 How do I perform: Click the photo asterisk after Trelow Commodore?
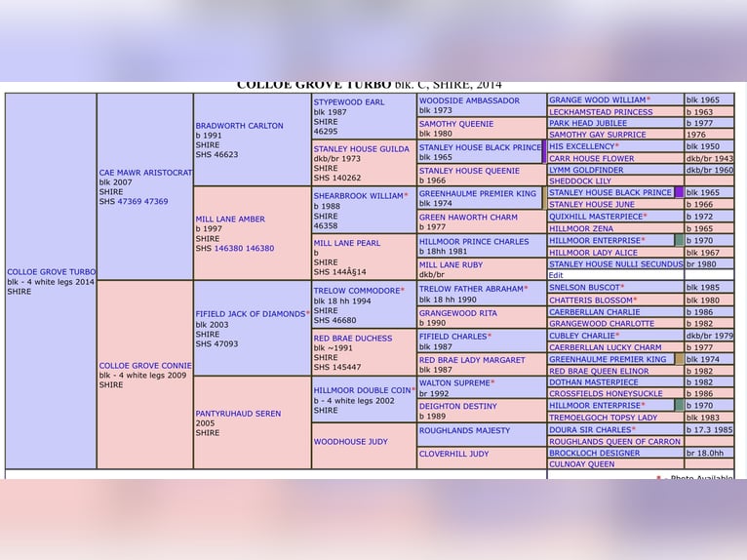point(403,291)
